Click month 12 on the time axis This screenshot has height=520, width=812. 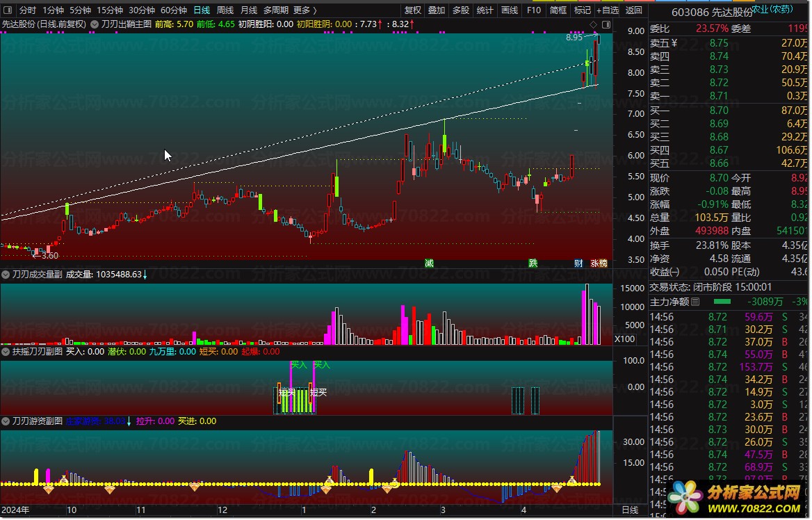[222, 510]
